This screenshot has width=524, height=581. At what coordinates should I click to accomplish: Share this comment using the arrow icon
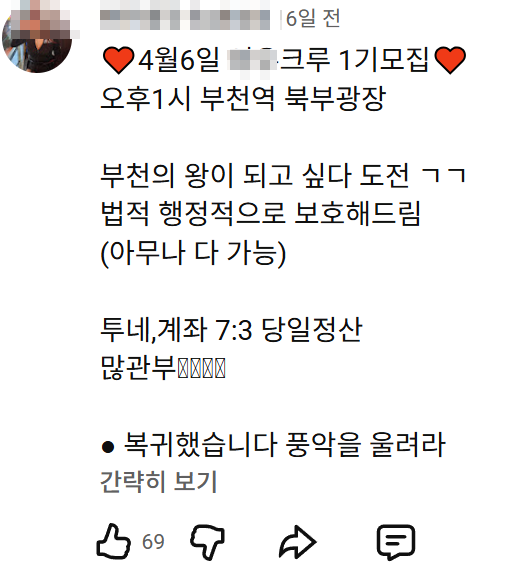click(298, 541)
